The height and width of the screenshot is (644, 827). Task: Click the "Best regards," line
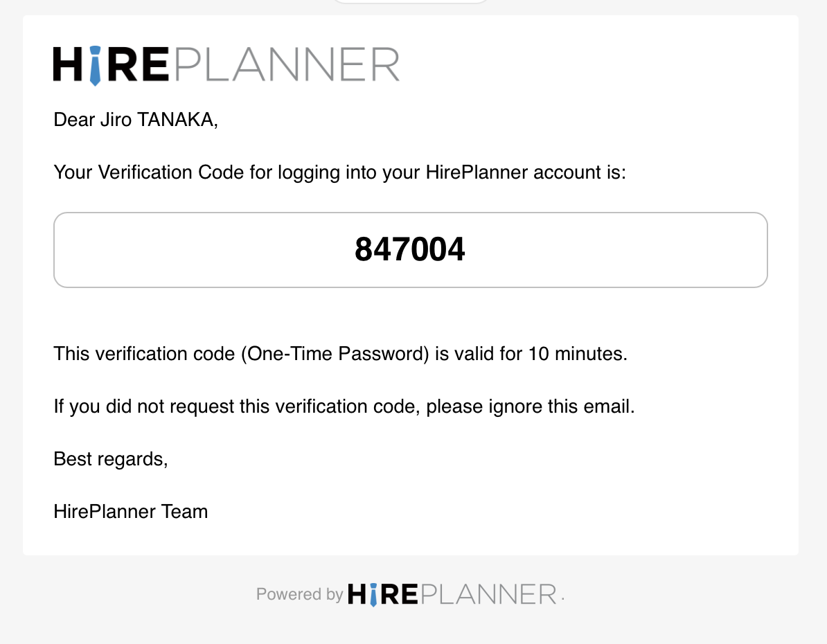click(111, 458)
